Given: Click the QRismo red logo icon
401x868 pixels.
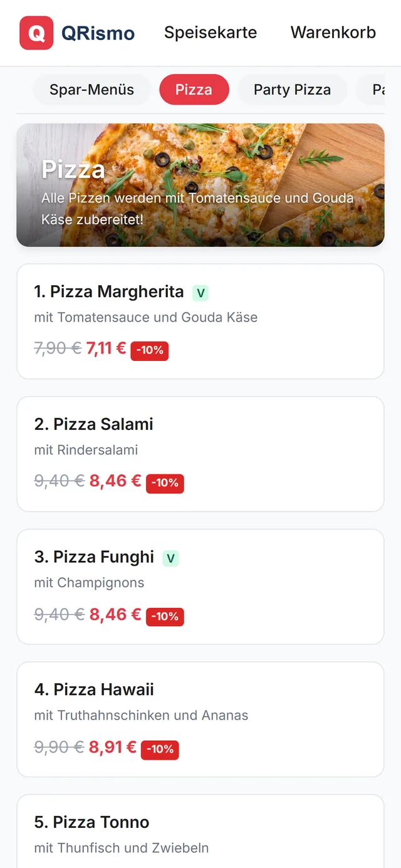Looking at the screenshot, I should pyautogui.click(x=36, y=33).
